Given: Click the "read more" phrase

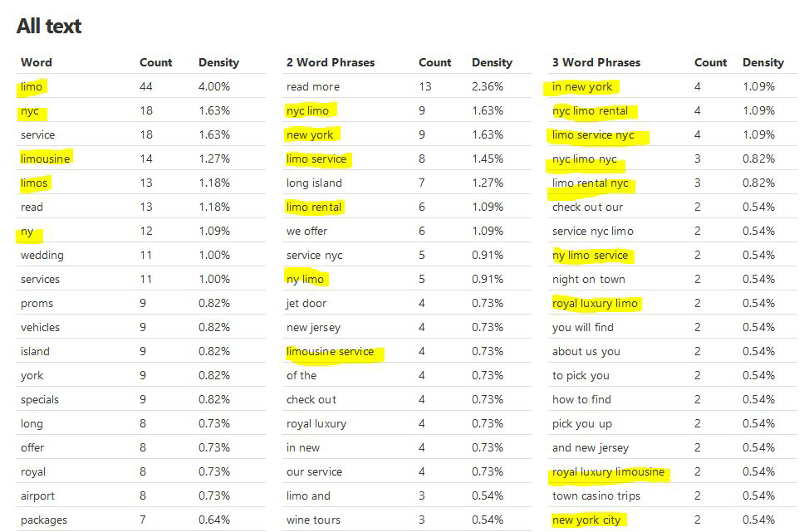Looking at the screenshot, I should click(313, 86).
